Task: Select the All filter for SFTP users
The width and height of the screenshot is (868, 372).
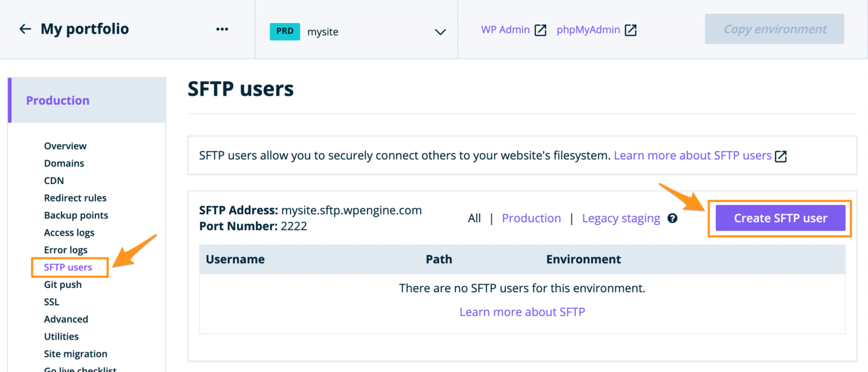Action: 475,218
